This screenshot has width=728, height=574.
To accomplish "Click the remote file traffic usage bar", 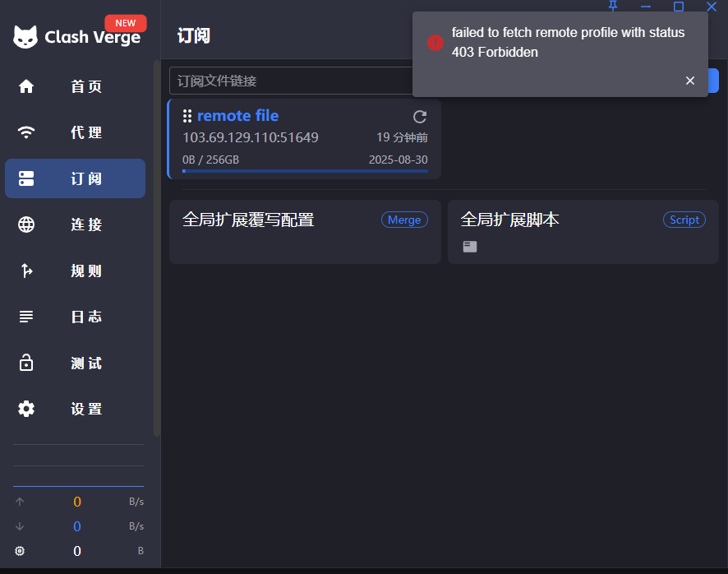I will pos(305,171).
